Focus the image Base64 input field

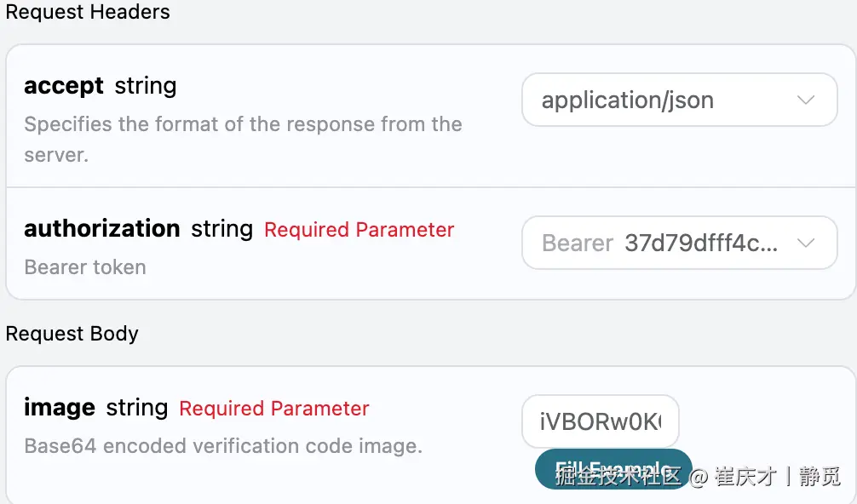click(x=600, y=421)
